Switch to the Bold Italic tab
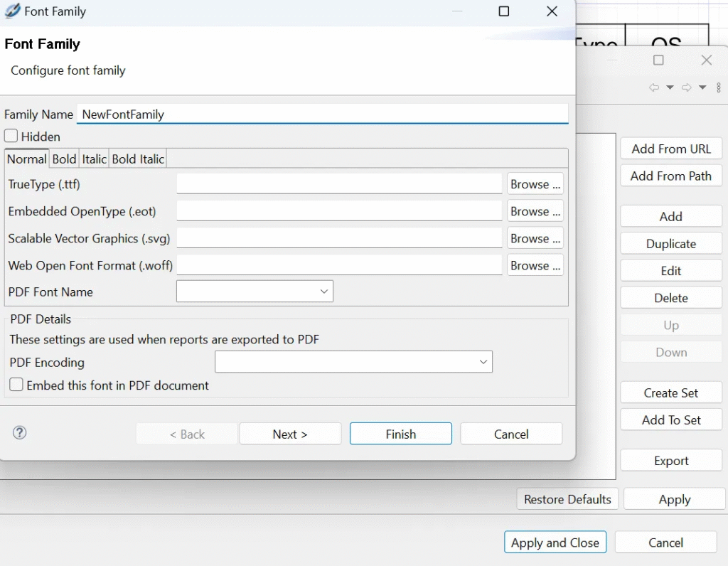728x566 pixels. click(138, 159)
